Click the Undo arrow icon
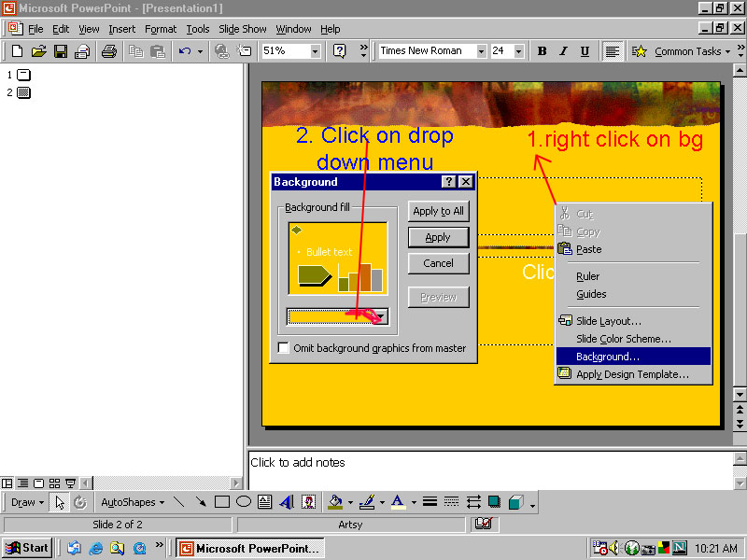 (185, 51)
